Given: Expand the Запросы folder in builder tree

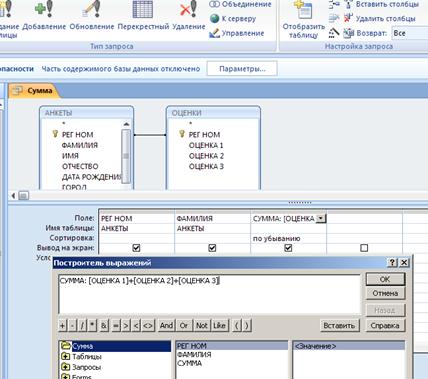Looking at the screenshot, I should coord(65,367).
